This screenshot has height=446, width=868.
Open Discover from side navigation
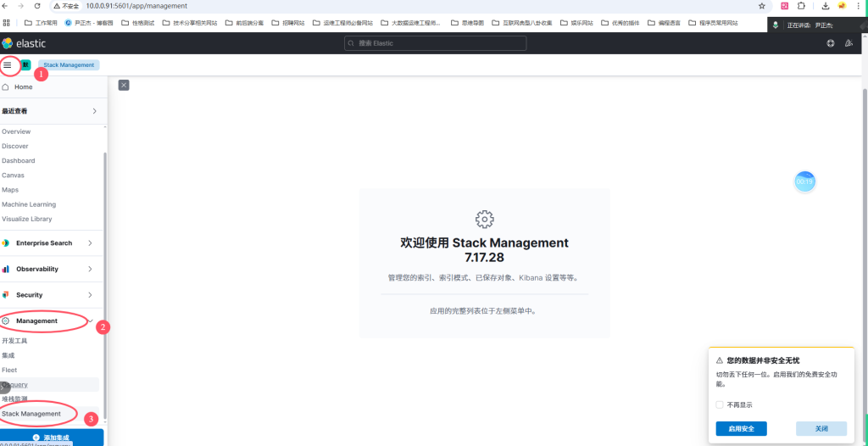15,146
